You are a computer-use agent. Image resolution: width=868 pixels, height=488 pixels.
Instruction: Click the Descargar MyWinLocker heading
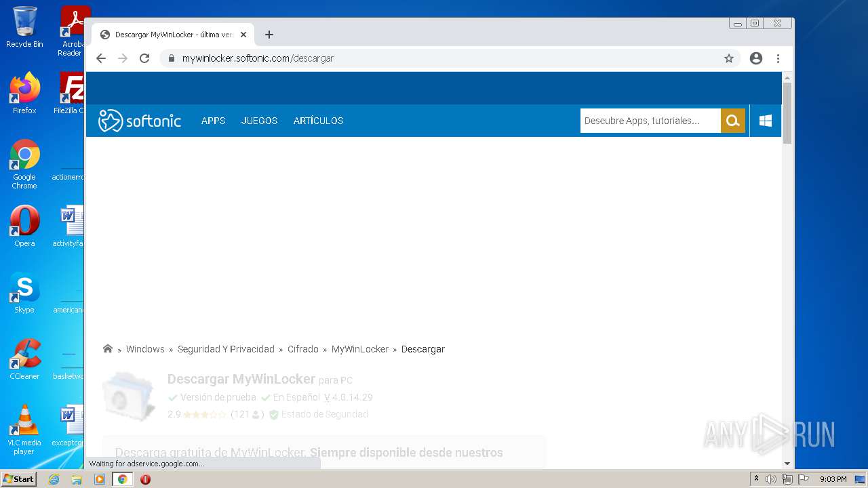[x=241, y=379]
